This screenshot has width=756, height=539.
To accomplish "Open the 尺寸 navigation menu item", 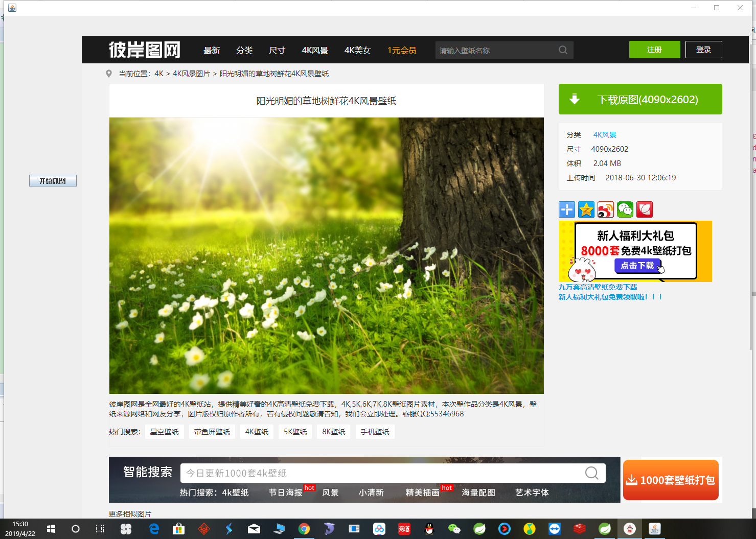I will pyautogui.click(x=277, y=50).
